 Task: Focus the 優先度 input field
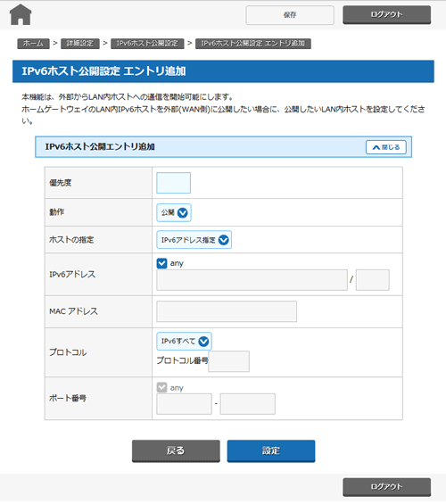tap(174, 183)
